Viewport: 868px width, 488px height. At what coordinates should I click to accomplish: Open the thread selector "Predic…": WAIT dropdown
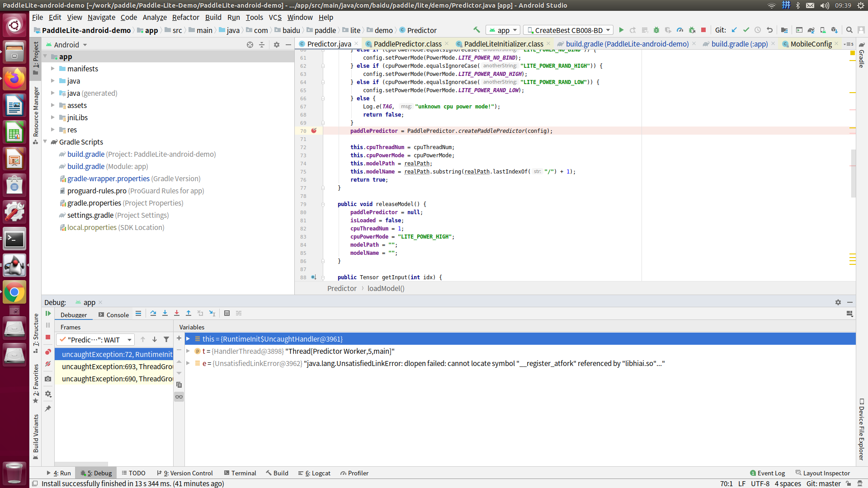(95, 340)
